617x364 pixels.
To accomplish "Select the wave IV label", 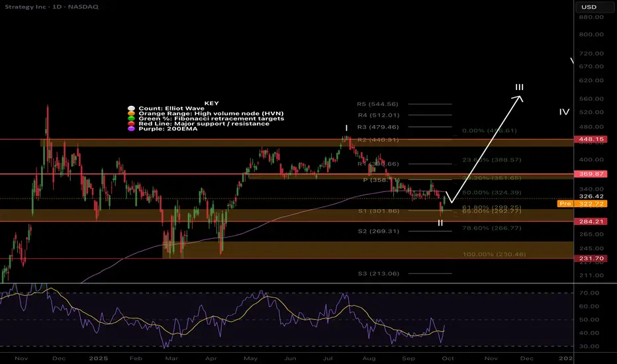I will click(563, 112).
